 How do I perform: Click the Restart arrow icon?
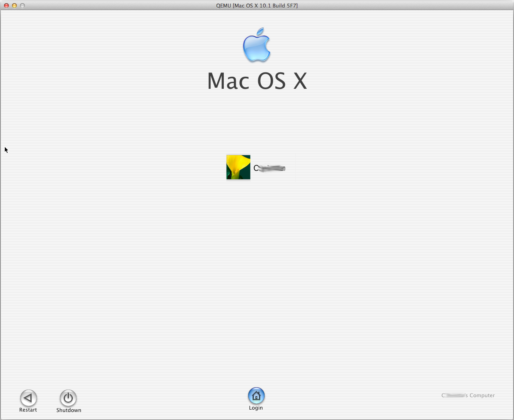pyautogui.click(x=28, y=398)
